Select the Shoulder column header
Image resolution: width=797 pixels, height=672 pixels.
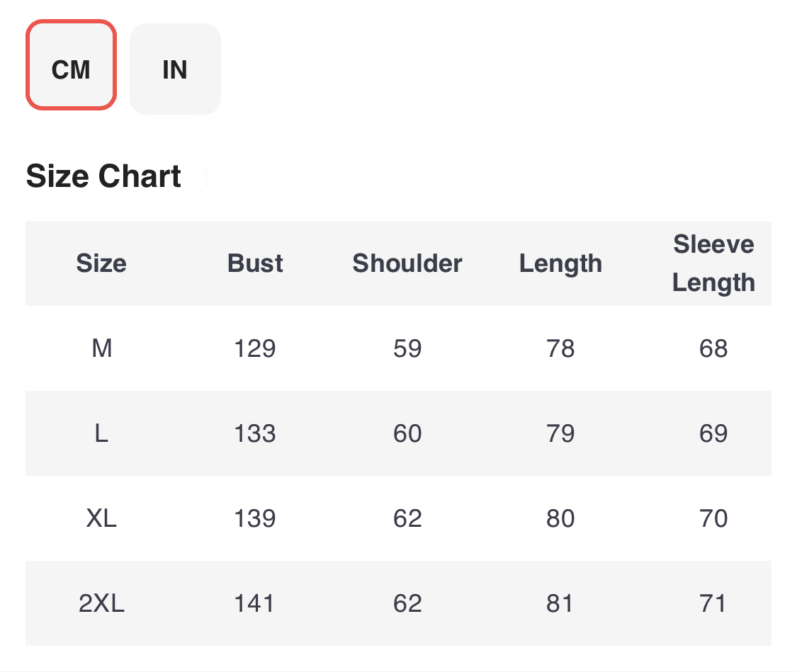tap(407, 263)
